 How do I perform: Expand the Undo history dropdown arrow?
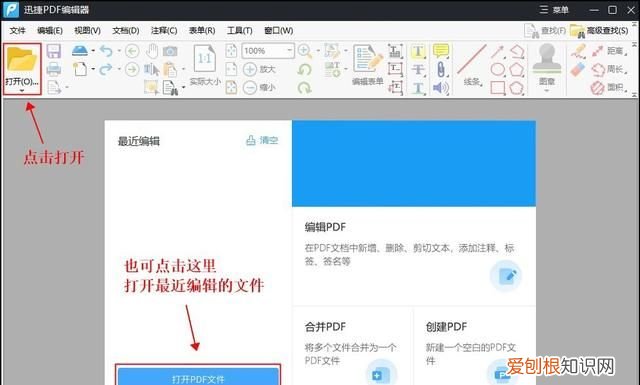tap(119, 51)
